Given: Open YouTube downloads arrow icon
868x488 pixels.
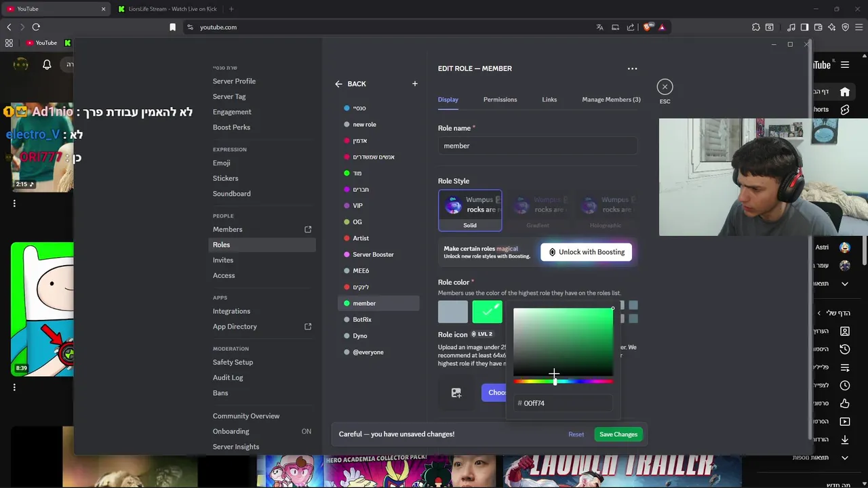Looking at the screenshot, I should (x=845, y=439).
